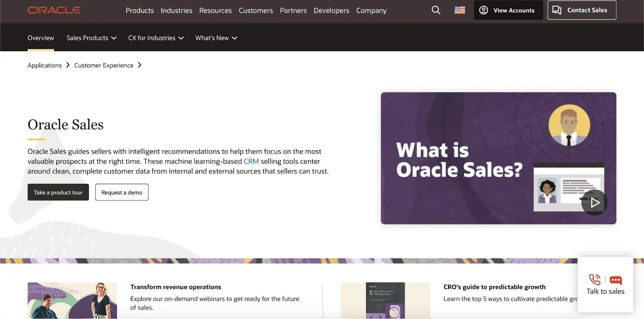Open the search magnifier icon

pyautogui.click(x=436, y=10)
